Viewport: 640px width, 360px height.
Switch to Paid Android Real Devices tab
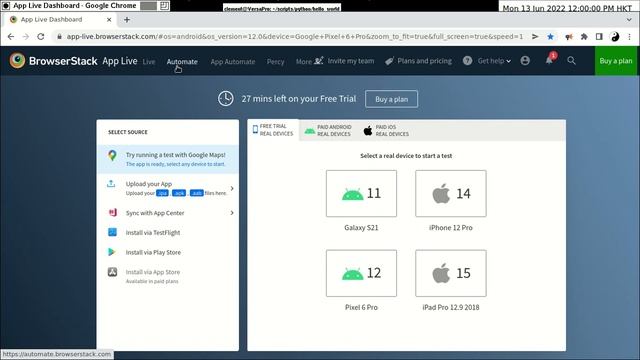pyautogui.click(x=328, y=130)
